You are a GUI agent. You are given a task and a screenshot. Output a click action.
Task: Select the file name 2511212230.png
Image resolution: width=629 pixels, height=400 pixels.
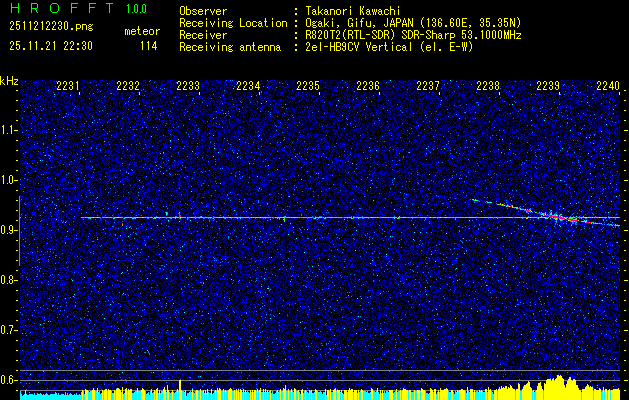(51, 27)
